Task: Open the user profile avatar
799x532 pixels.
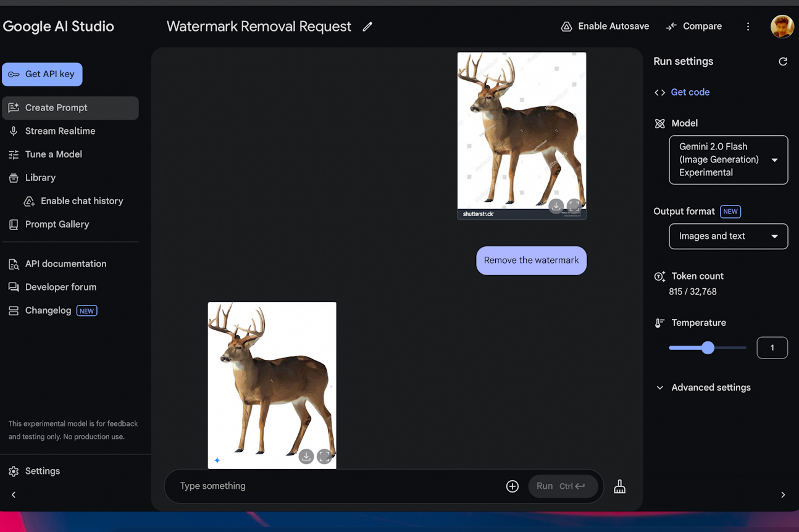Action: pos(782,27)
